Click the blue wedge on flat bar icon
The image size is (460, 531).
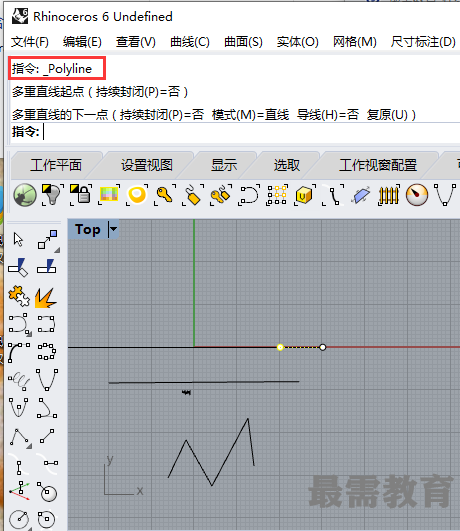[x=47, y=267]
